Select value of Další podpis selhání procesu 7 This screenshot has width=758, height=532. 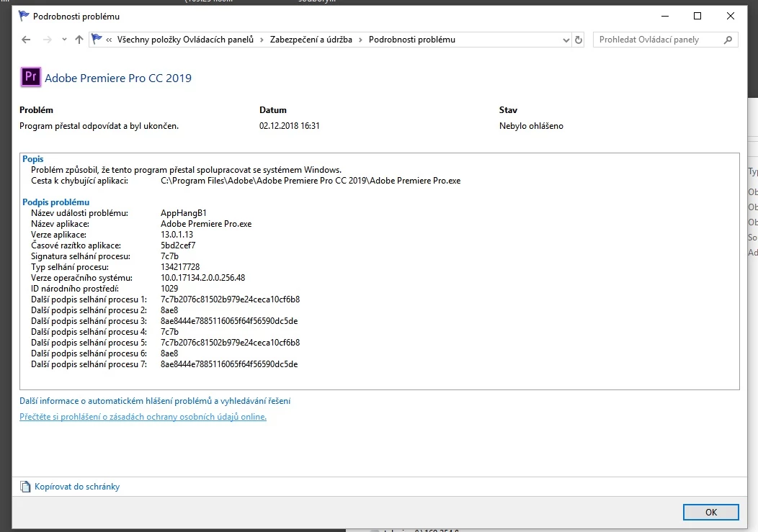coord(229,364)
